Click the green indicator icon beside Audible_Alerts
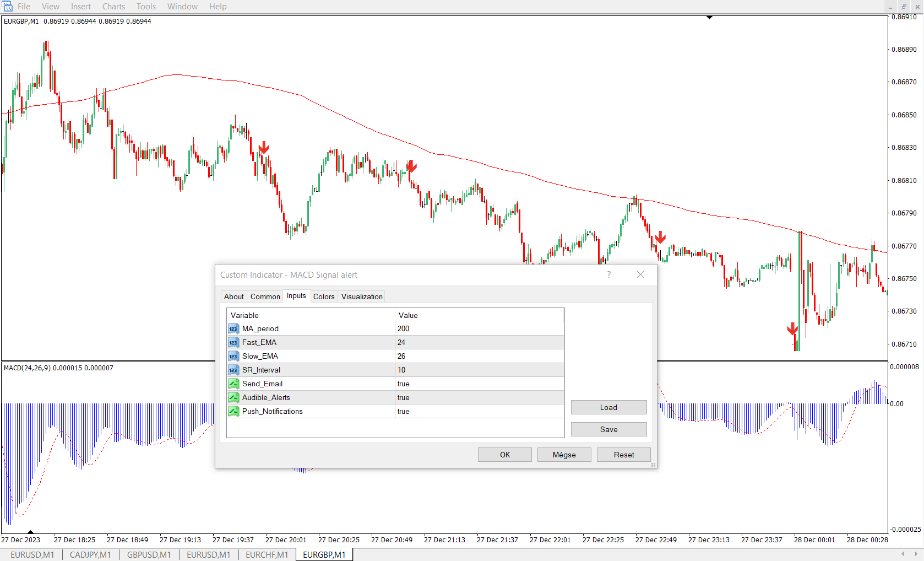 coord(233,397)
